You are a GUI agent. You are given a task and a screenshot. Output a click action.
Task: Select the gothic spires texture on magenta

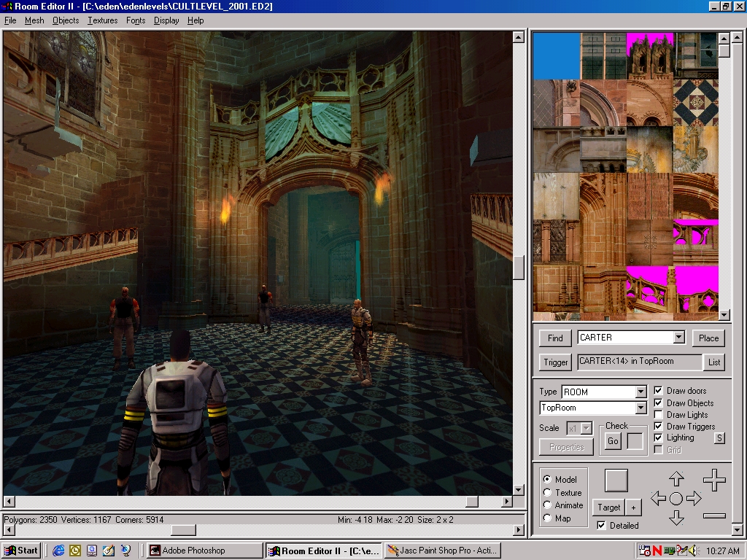[650, 55]
